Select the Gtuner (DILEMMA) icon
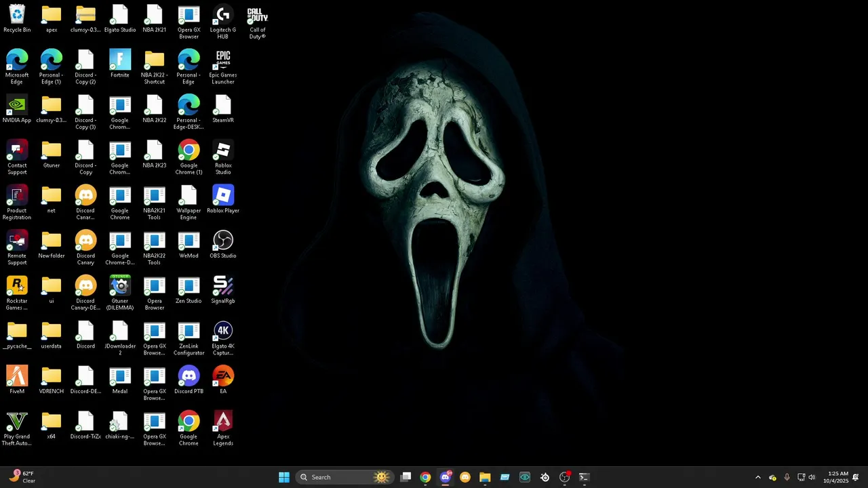 [x=120, y=293]
